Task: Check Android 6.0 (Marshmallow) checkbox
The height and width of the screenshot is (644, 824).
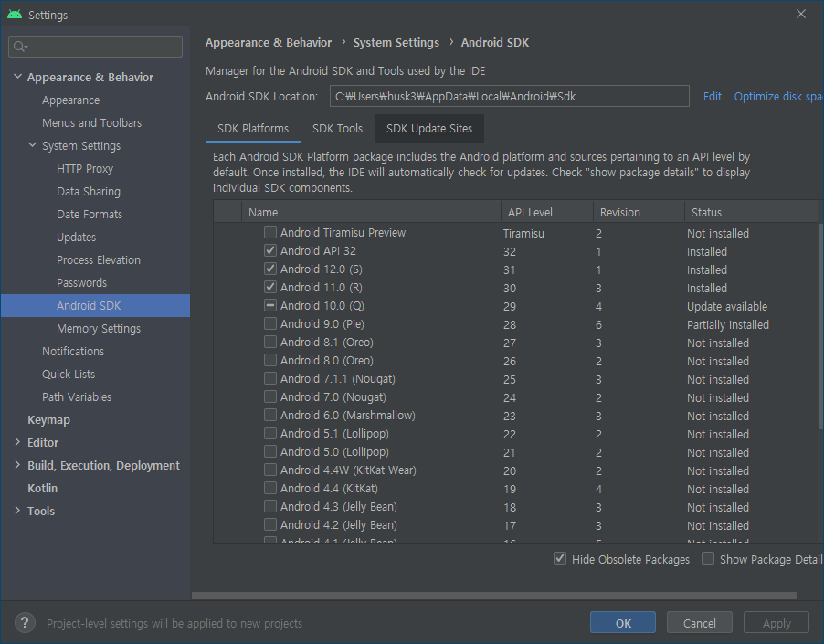Action: coord(270,415)
